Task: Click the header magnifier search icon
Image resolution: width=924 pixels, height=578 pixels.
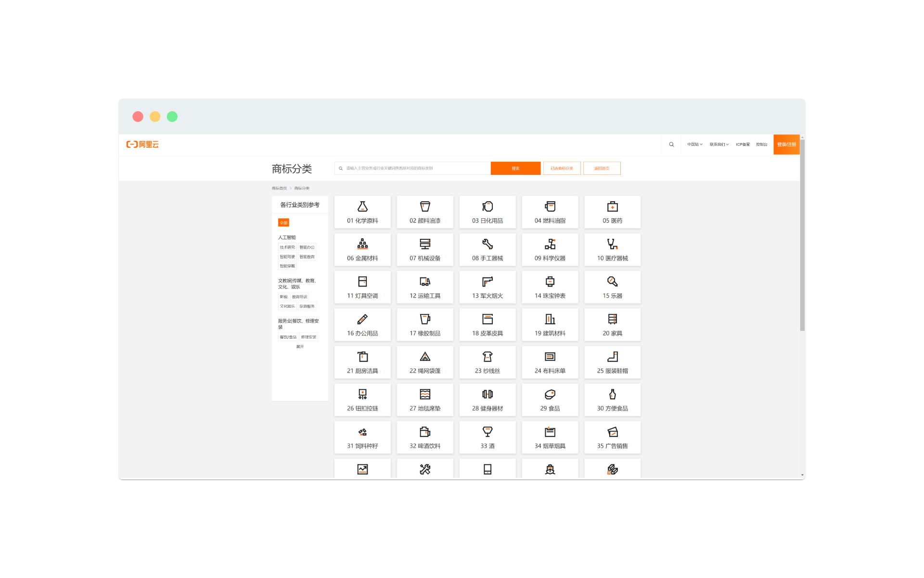Action: tap(671, 144)
